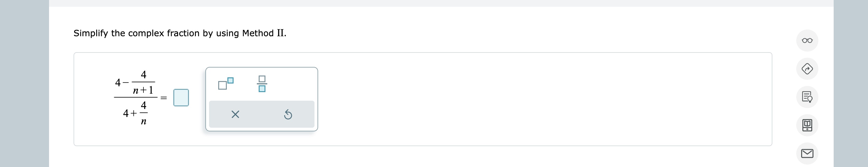The image size is (868, 167).
Task: Select the denominator expression 4 plus 4 over n
Action: (135, 113)
